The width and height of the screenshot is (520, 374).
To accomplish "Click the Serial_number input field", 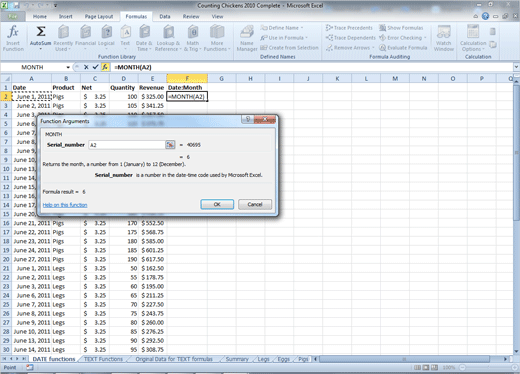I will pyautogui.click(x=127, y=145).
